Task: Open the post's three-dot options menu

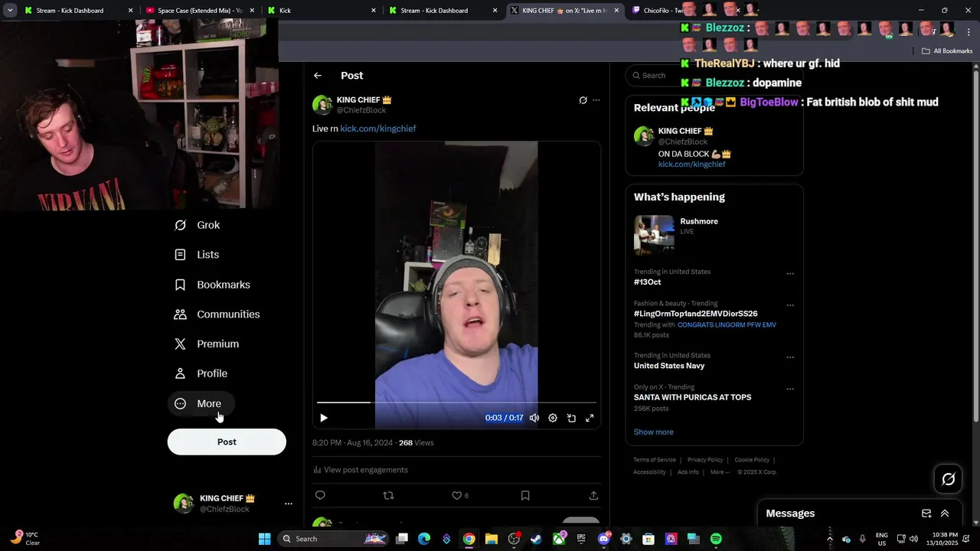Action: coord(596,100)
